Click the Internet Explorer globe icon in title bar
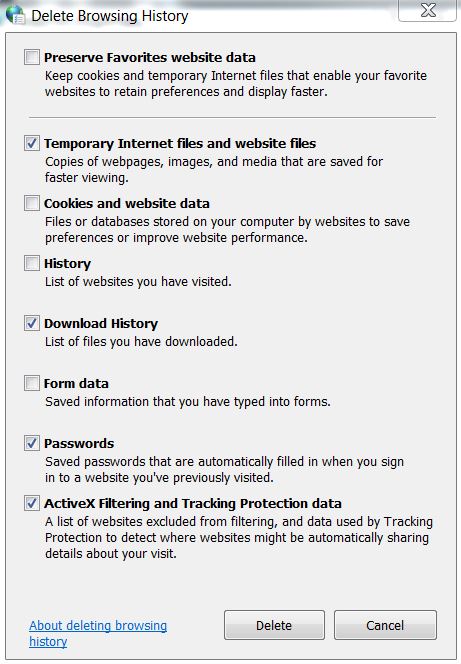 click(14, 13)
